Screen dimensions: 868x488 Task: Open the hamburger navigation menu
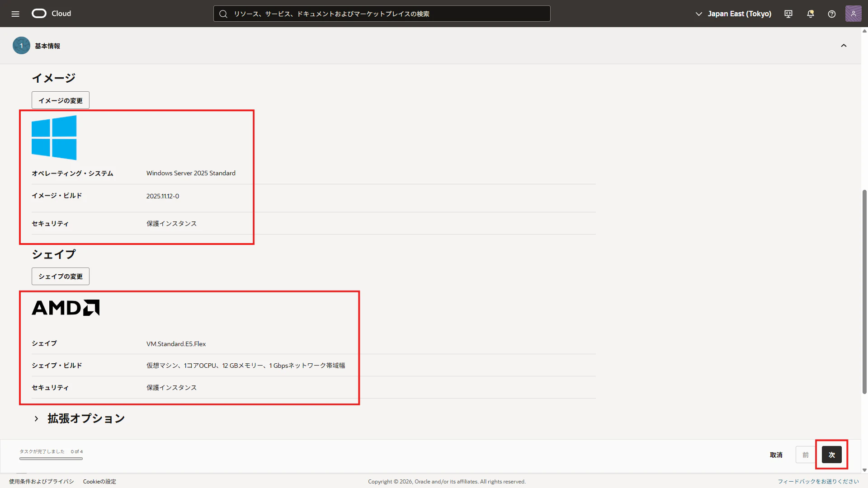15,14
